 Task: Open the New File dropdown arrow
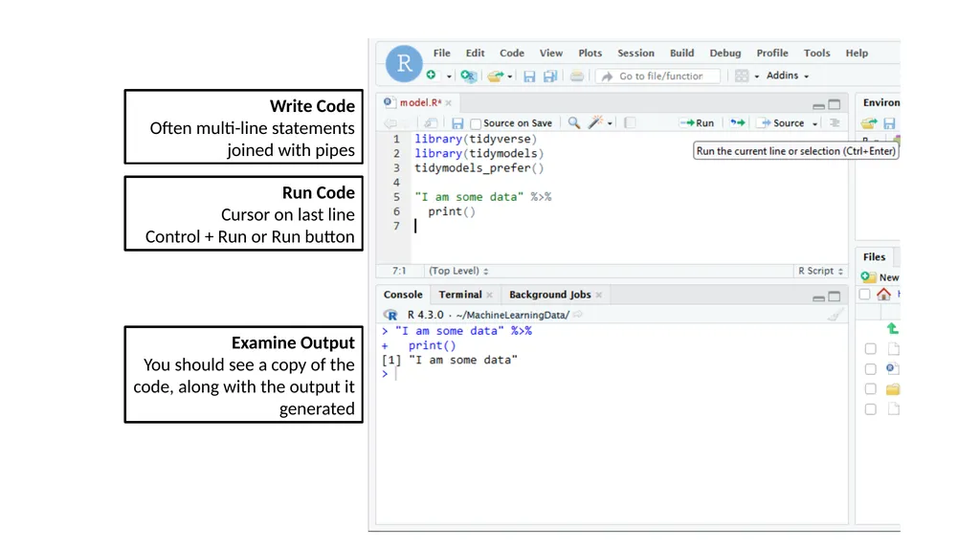449,77
